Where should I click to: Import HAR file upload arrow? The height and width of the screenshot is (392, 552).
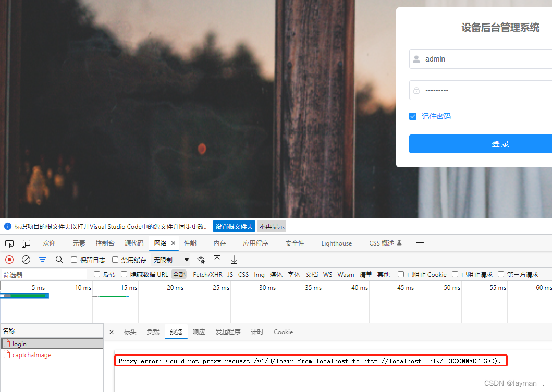point(217,260)
